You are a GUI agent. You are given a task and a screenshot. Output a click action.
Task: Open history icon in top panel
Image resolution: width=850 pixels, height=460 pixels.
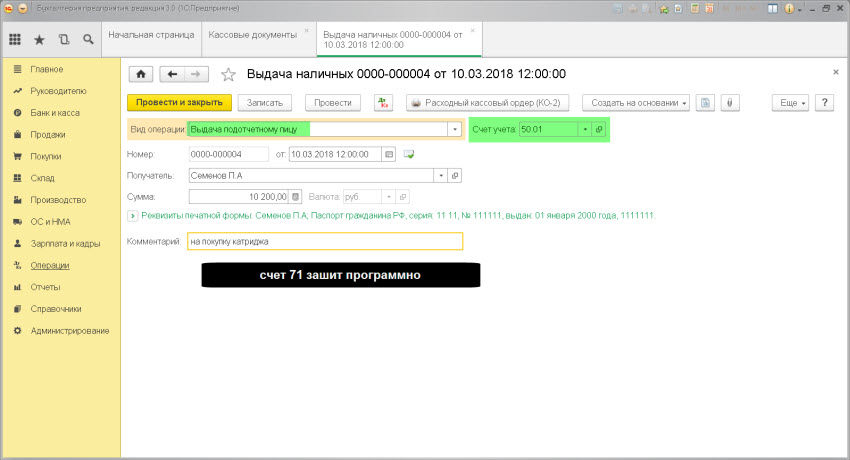point(64,40)
